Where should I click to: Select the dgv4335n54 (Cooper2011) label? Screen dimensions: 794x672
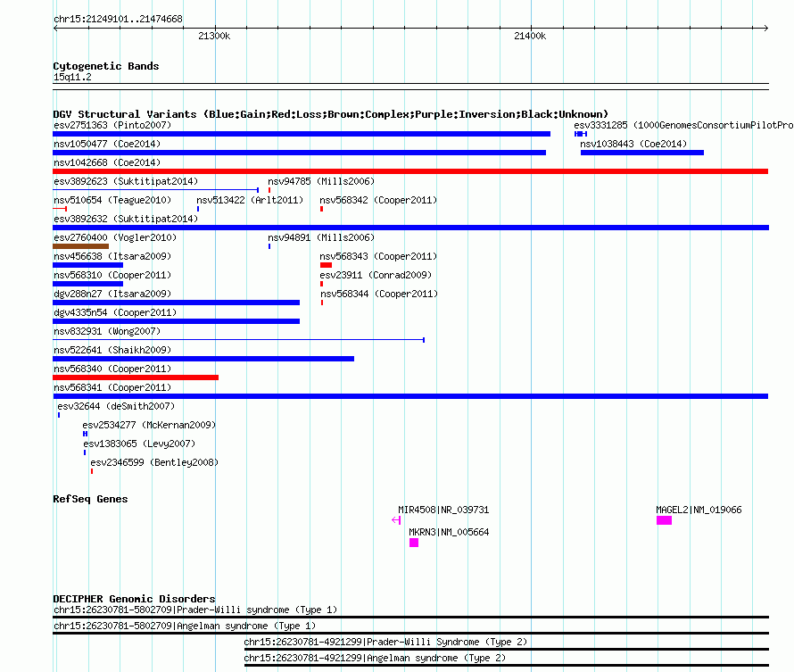tap(115, 312)
